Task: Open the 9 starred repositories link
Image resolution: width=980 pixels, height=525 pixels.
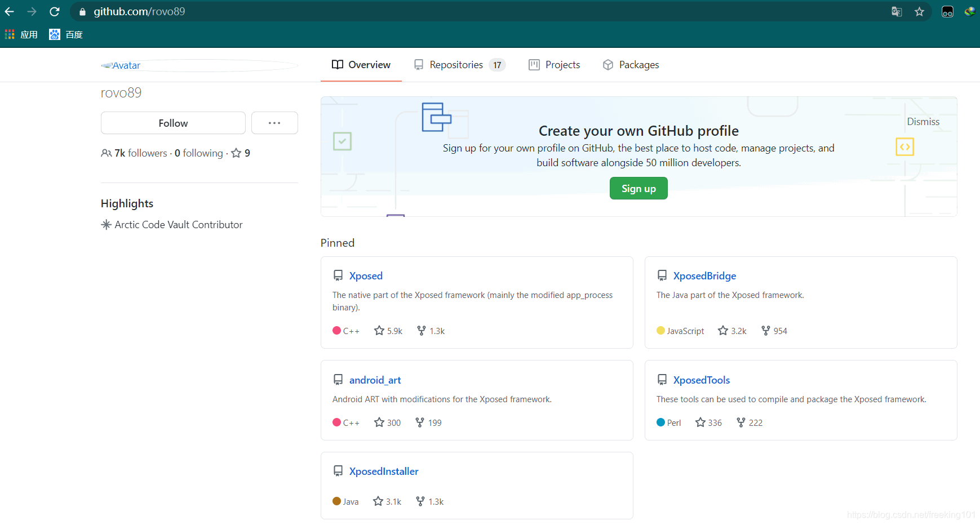Action: click(241, 153)
